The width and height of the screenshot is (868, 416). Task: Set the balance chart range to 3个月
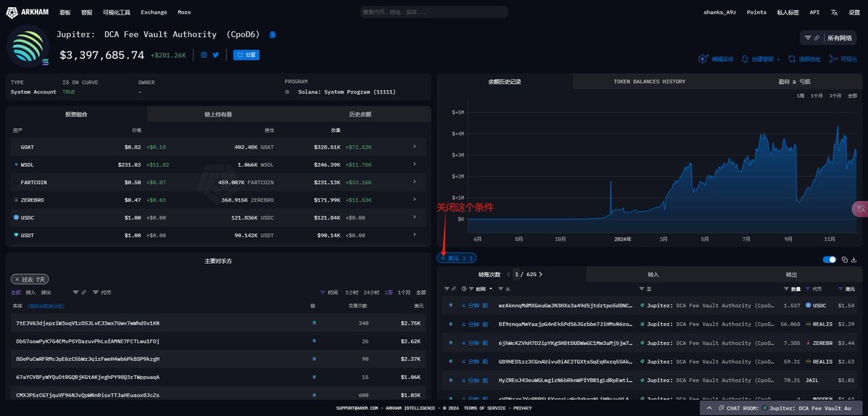click(835, 96)
